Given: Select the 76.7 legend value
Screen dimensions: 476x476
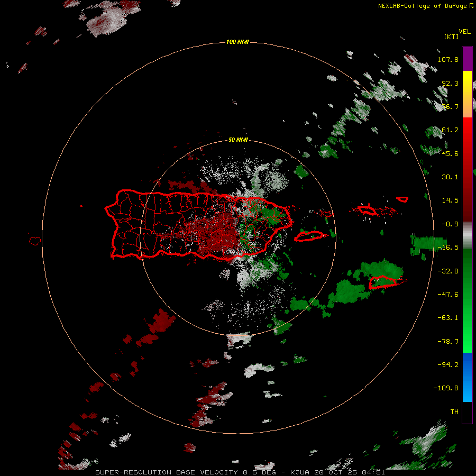Looking at the screenshot, I should click(450, 106).
